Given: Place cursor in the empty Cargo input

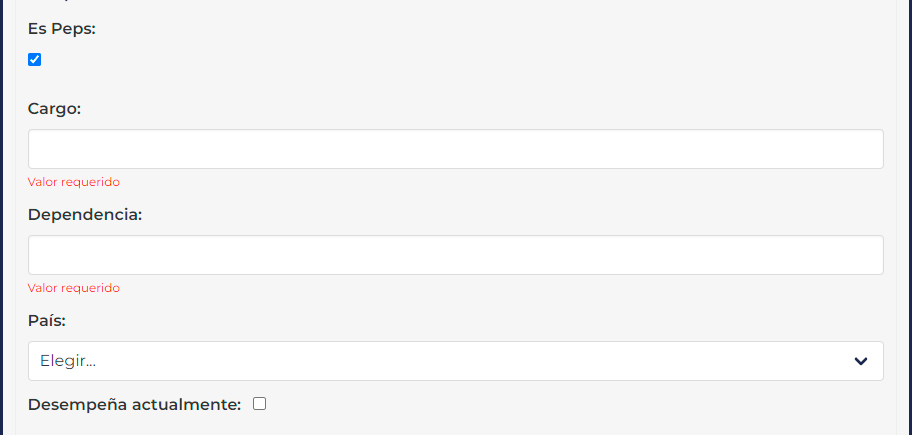Looking at the screenshot, I should [x=455, y=149].
